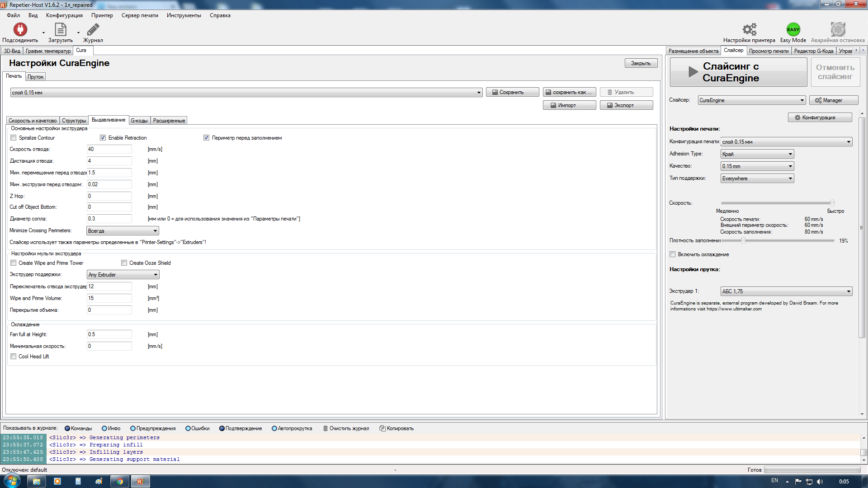
Task: Adjust the infill density slider
Action: (743, 241)
